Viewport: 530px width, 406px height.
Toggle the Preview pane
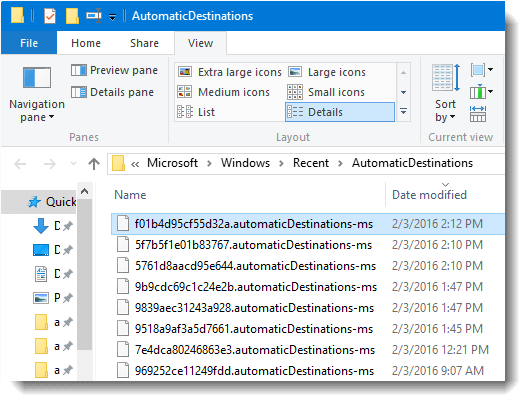coord(115,70)
